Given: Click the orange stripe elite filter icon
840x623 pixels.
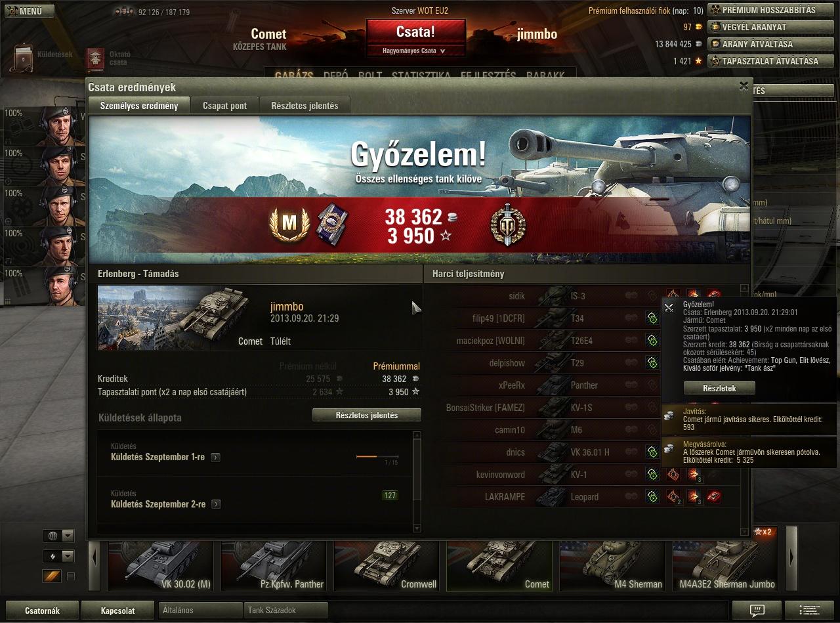Looking at the screenshot, I should point(52,576).
